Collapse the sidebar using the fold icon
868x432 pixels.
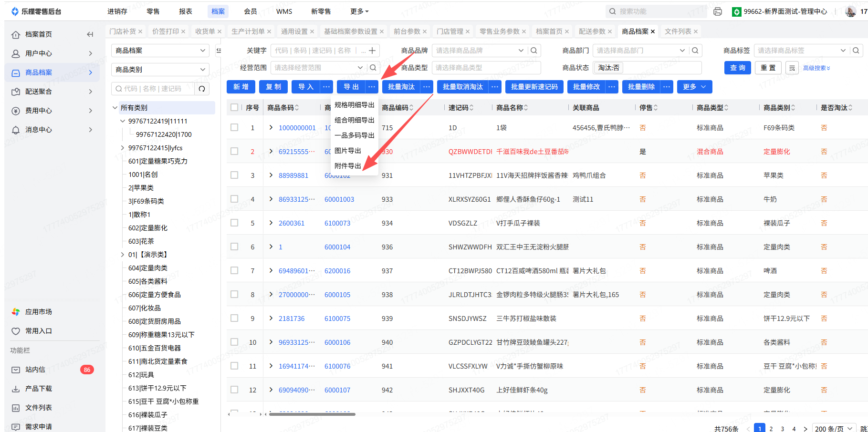[90, 34]
